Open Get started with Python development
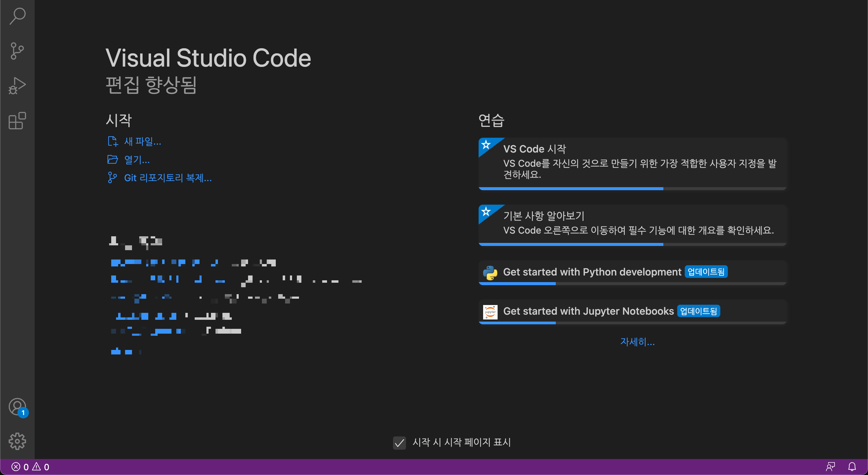 point(632,272)
